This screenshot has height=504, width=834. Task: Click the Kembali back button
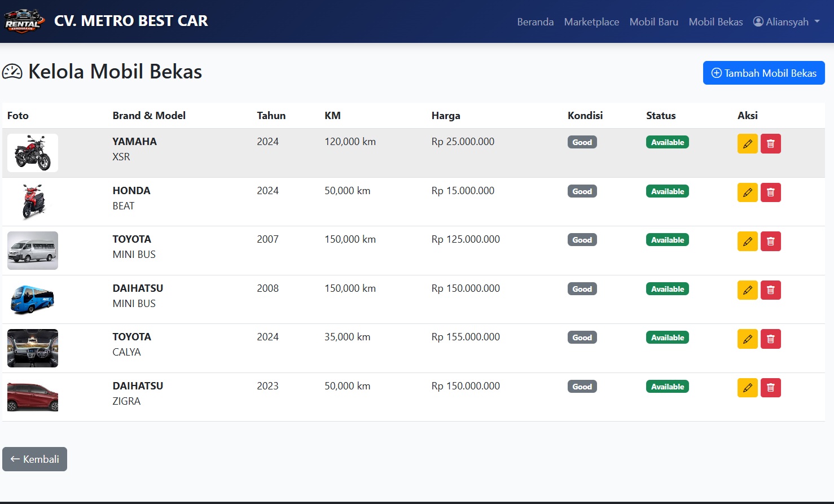click(34, 459)
